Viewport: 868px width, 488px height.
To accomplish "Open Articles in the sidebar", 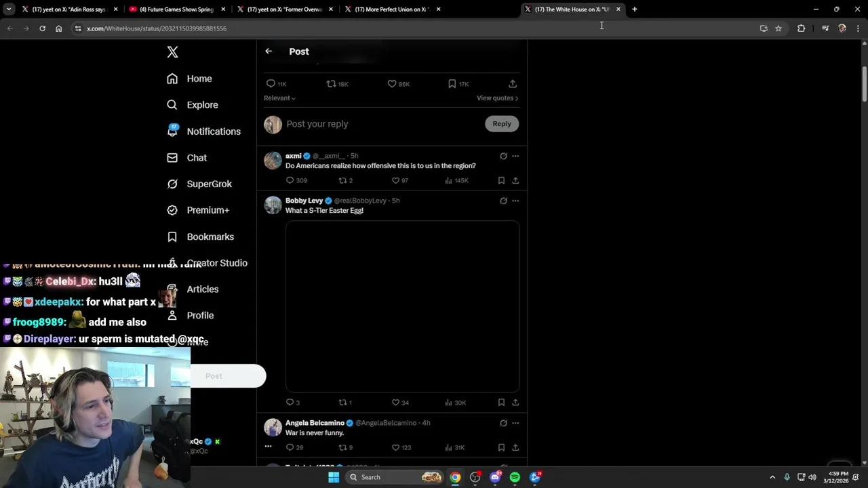I will (193, 289).
